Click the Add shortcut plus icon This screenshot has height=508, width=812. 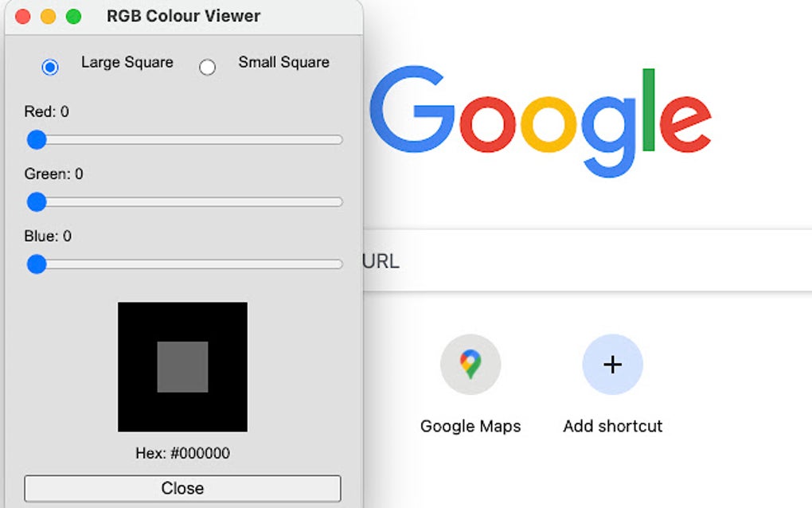pos(612,364)
